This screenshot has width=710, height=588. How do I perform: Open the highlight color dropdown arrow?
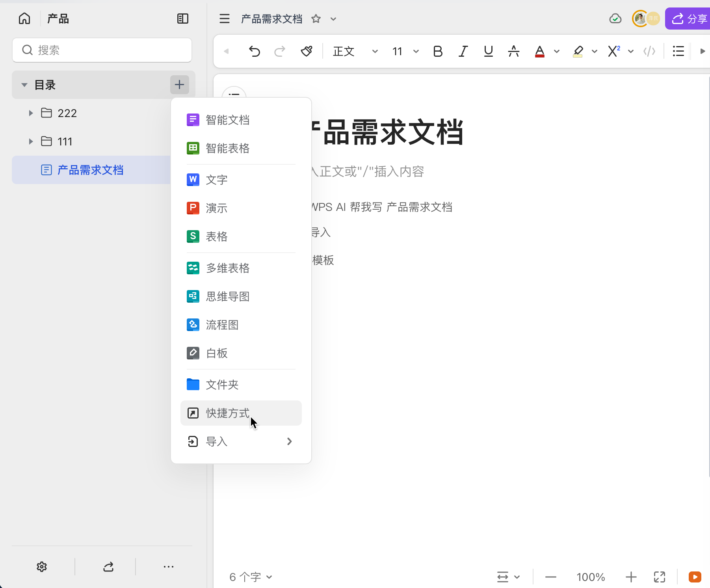pyautogui.click(x=595, y=51)
